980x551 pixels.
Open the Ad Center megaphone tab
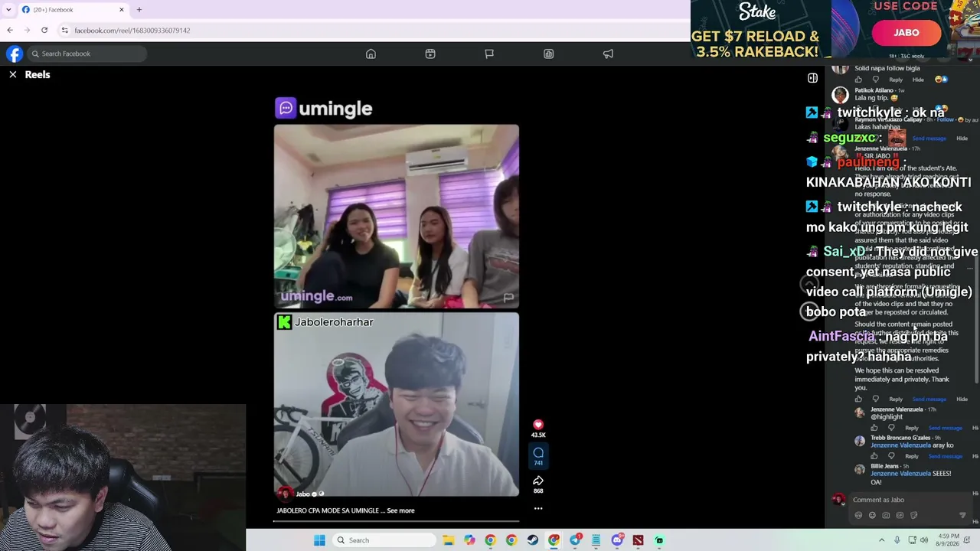[608, 54]
